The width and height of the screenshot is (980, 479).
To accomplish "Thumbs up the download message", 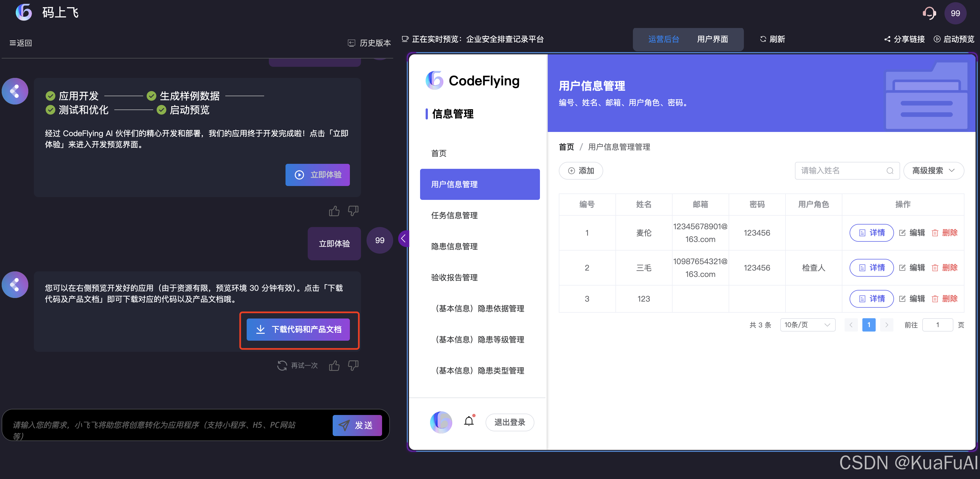I will (x=334, y=366).
